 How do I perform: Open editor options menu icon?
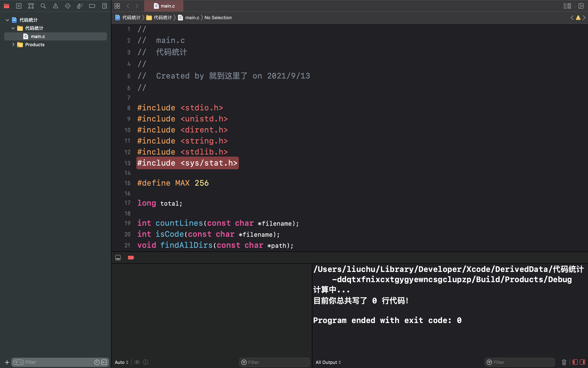567,6
